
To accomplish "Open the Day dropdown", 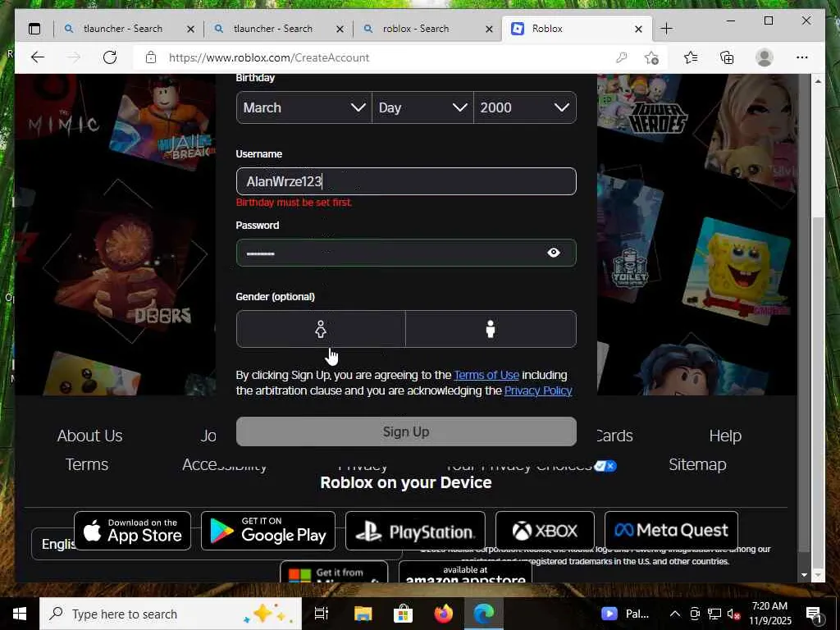I will tap(422, 107).
